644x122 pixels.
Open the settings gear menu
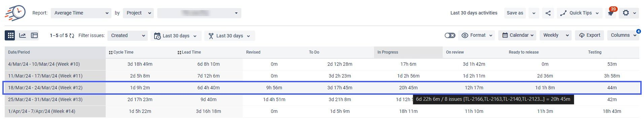(x=629, y=13)
